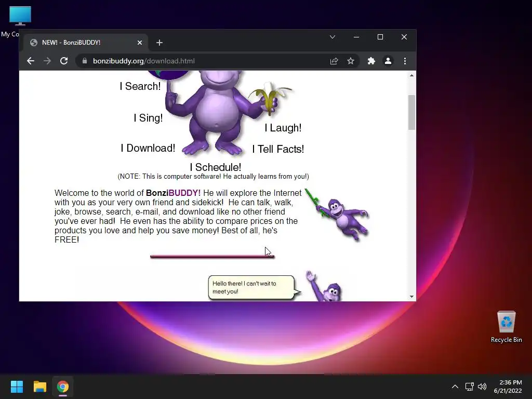Screen dimensions: 532x399
Task: Reload the BonziBUDDY page
Action: tap(64, 61)
